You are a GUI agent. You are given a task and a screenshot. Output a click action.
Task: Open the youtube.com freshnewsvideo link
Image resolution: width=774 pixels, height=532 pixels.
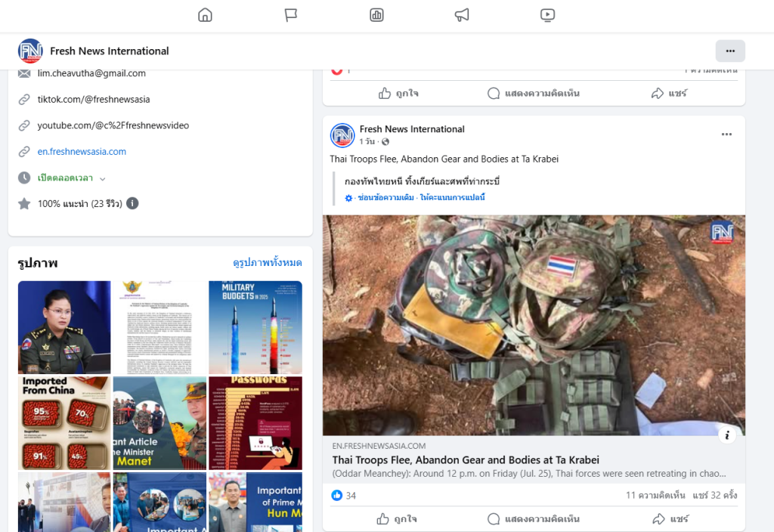(x=113, y=125)
